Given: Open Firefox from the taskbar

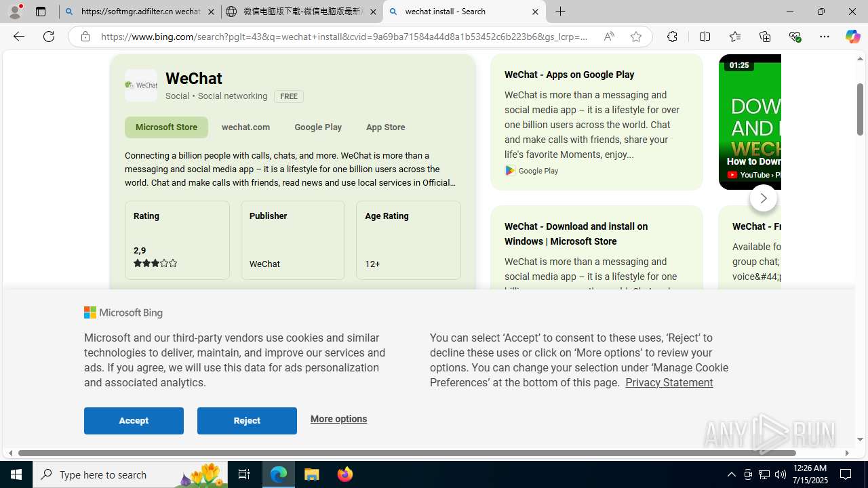Looking at the screenshot, I should [344, 474].
